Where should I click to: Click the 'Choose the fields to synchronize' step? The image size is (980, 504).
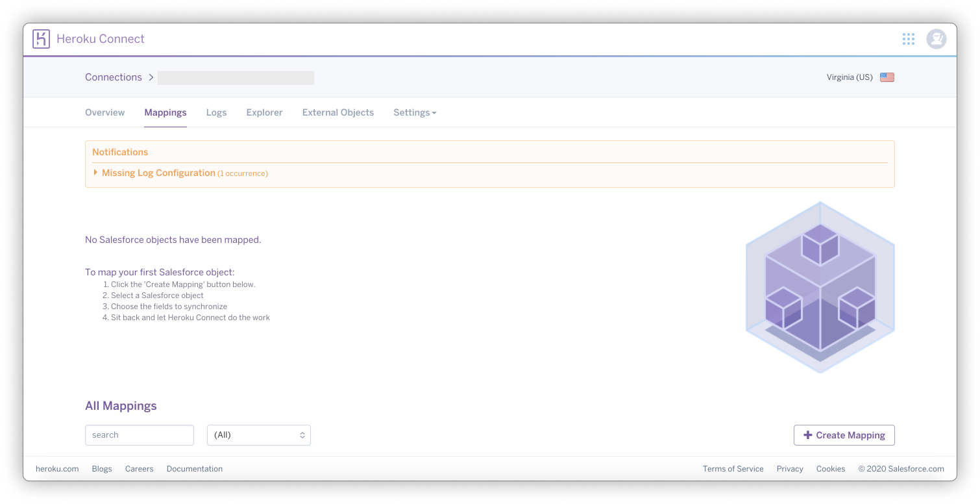coord(169,307)
